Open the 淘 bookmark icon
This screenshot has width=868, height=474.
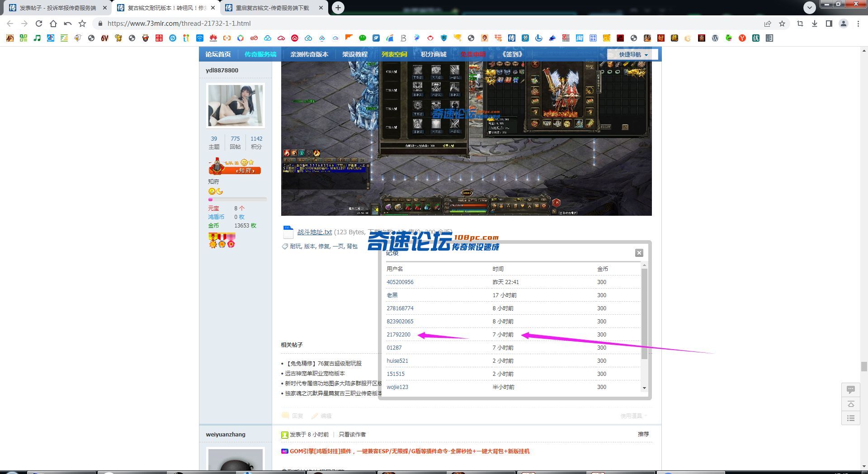click(x=580, y=38)
